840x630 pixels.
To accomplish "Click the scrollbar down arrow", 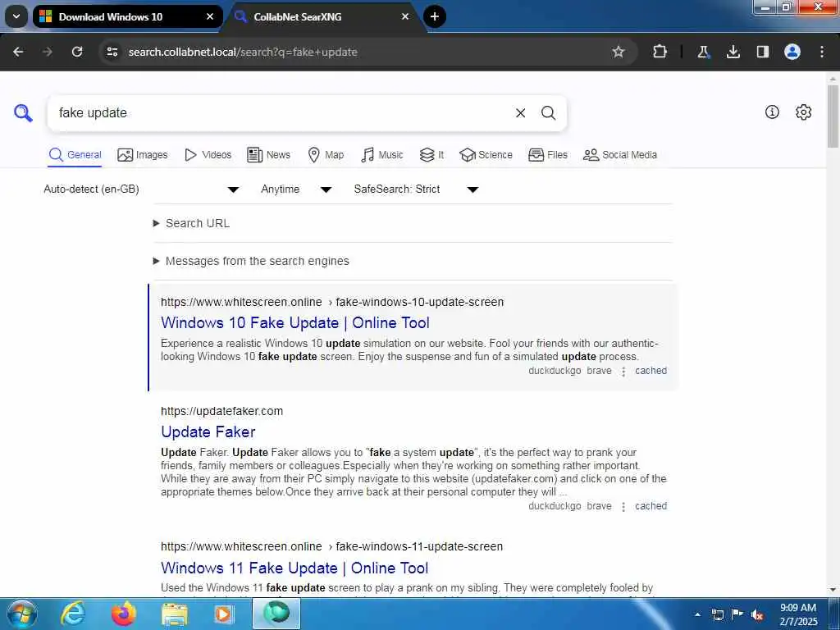I will click(833, 590).
